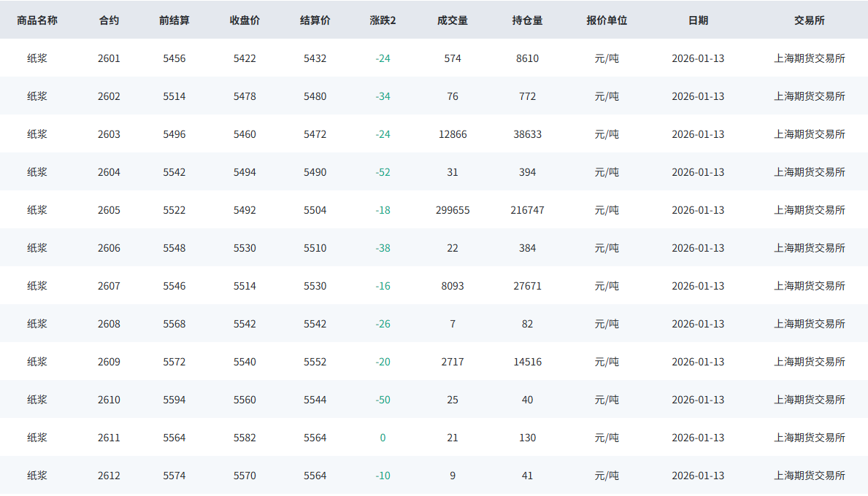Select the zero change value in row 2611
This screenshot has height=496, width=868.
[x=383, y=438]
